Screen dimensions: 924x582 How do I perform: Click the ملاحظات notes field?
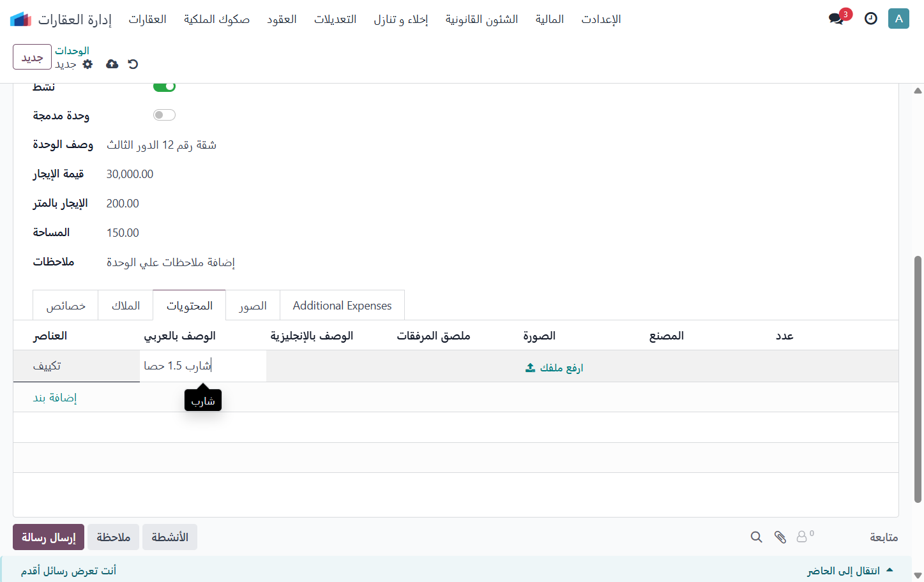pos(170,262)
